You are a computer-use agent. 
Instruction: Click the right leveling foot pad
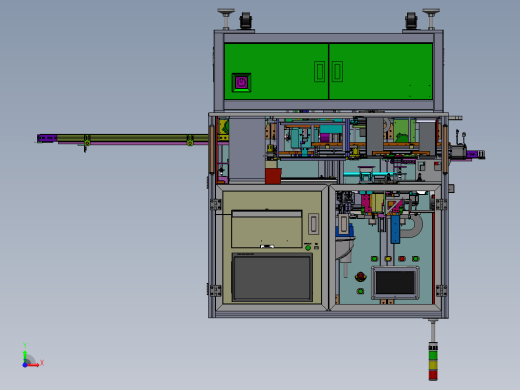point(431,12)
